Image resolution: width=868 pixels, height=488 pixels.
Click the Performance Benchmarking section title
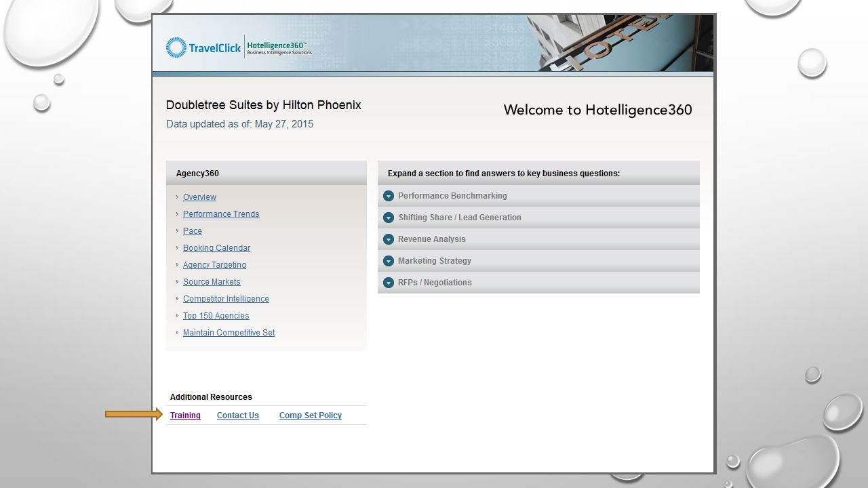click(452, 196)
